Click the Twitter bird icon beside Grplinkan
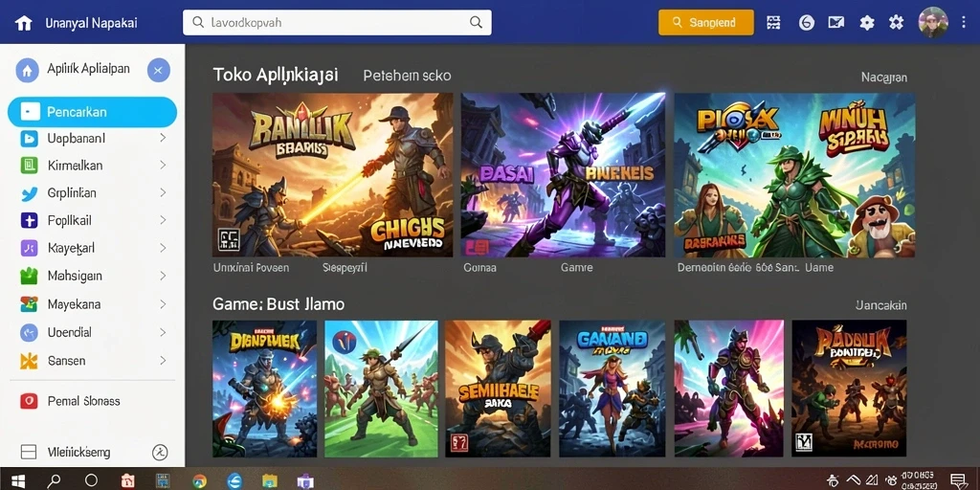This screenshot has width=980, height=490. 30,193
